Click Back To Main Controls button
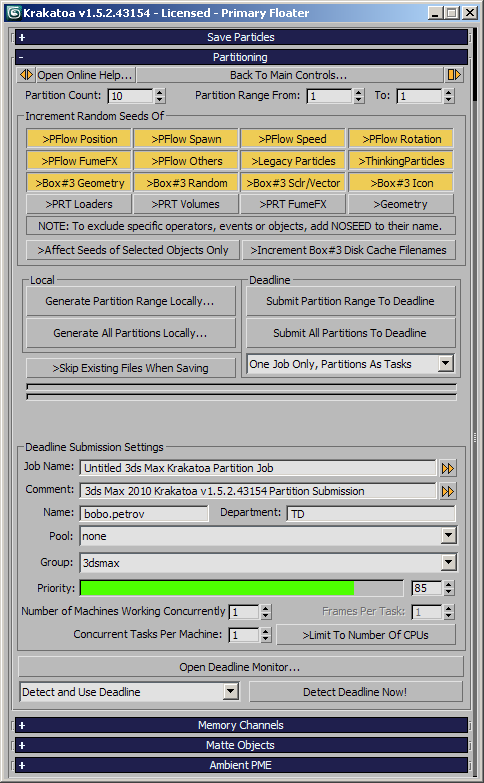484x783 pixels. pyautogui.click(x=289, y=75)
